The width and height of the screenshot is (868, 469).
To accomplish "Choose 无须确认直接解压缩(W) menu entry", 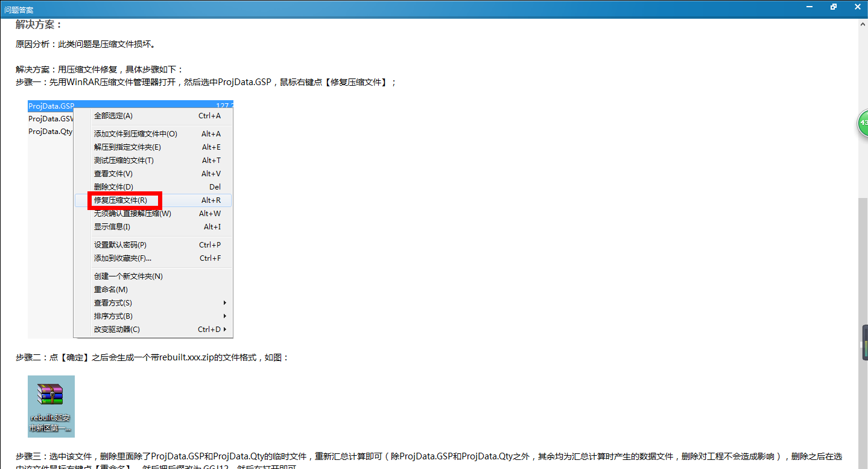I will [x=153, y=214].
